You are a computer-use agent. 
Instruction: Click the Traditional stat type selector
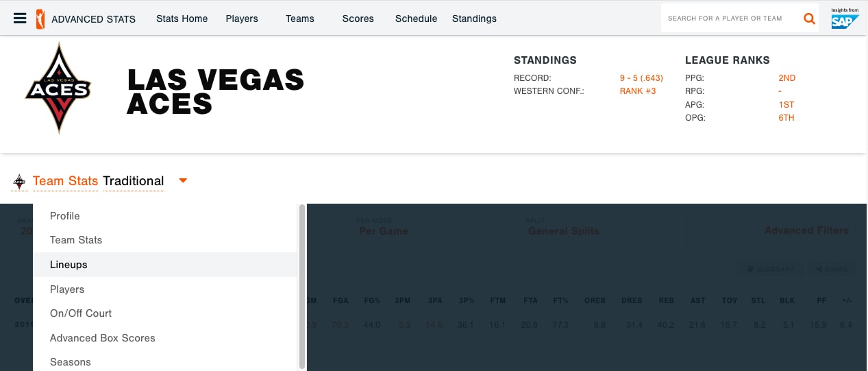[134, 181]
